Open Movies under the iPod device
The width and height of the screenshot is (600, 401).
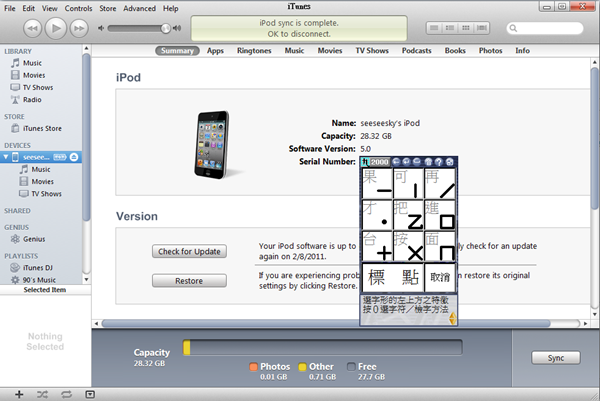[42, 182]
